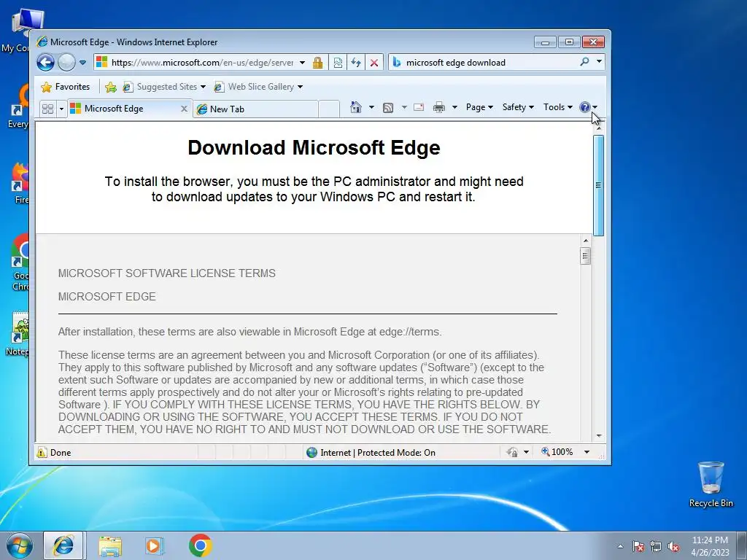The width and height of the screenshot is (747, 560).
Task: Add page to Favorites bar star icon
Action: [x=111, y=87]
